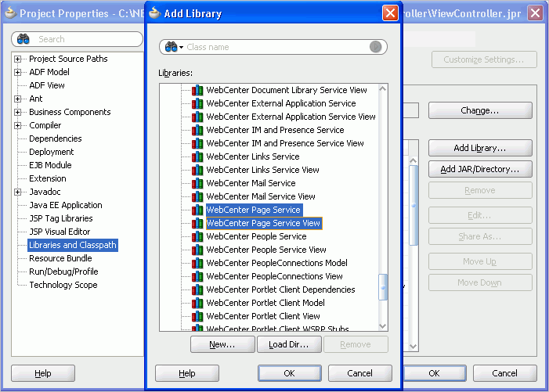This screenshot has height=392, width=549.
Task: Select Resource Bundle category
Action: tap(60, 258)
